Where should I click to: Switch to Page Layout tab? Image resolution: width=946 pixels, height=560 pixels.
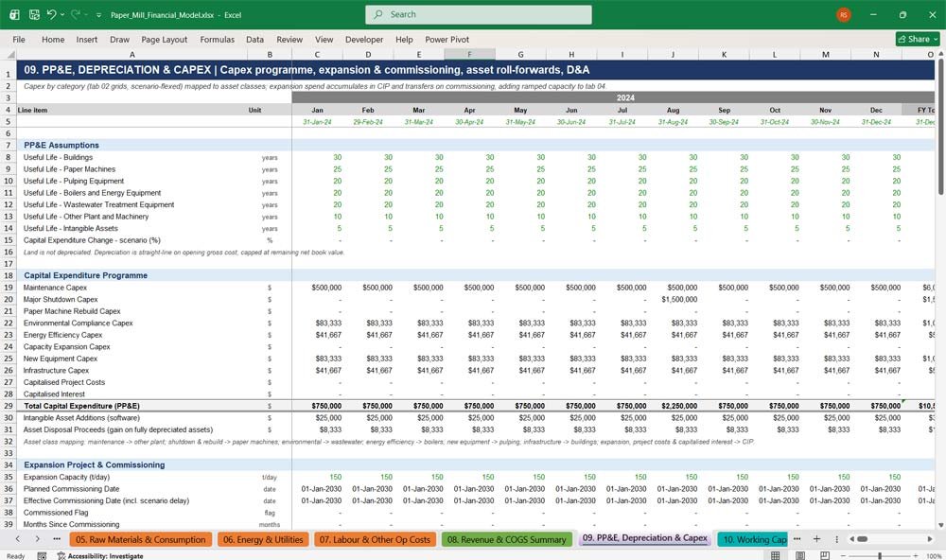point(164,39)
